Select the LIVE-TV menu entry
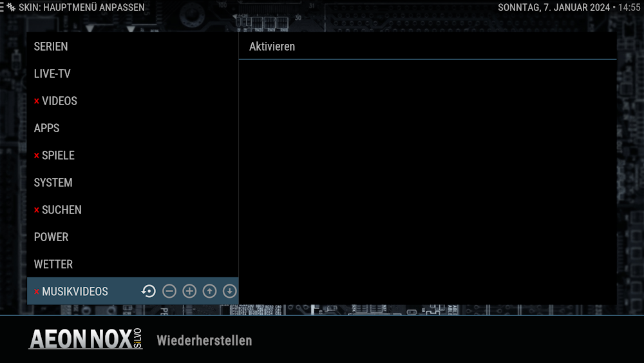The image size is (644, 363). click(133, 74)
